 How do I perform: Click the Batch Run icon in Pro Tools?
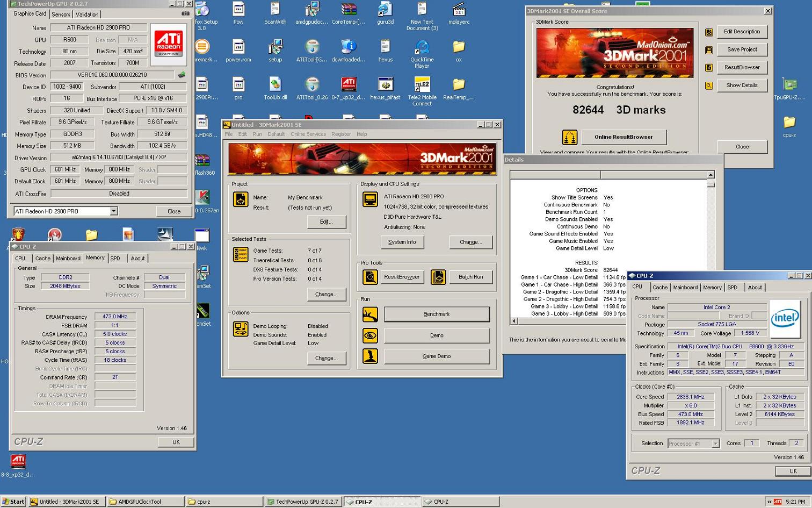[x=438, y=277]
